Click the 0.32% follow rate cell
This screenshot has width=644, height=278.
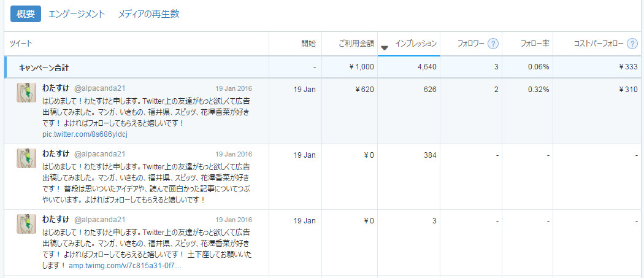tap(539, 89)
